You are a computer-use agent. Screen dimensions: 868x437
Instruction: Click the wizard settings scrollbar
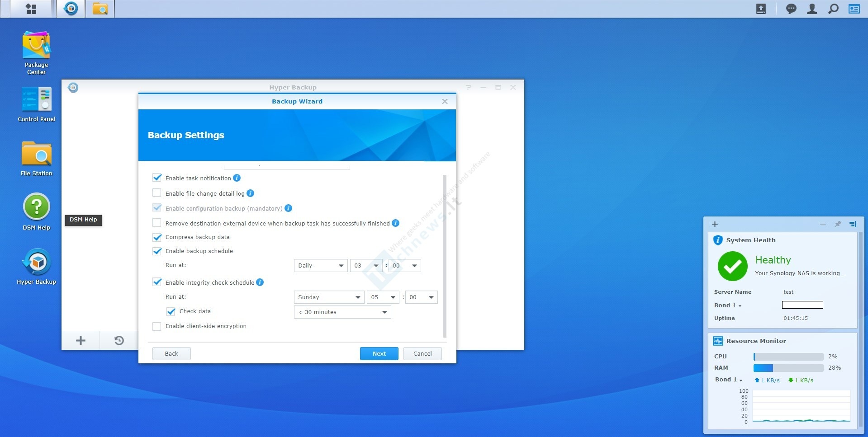(x=445, y=256)
